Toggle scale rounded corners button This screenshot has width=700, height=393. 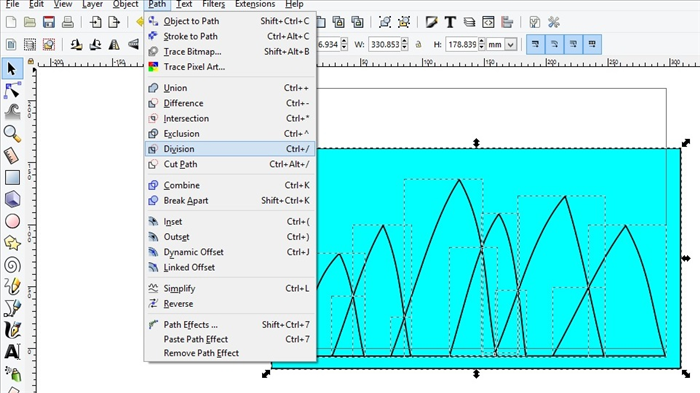(554, 44)
